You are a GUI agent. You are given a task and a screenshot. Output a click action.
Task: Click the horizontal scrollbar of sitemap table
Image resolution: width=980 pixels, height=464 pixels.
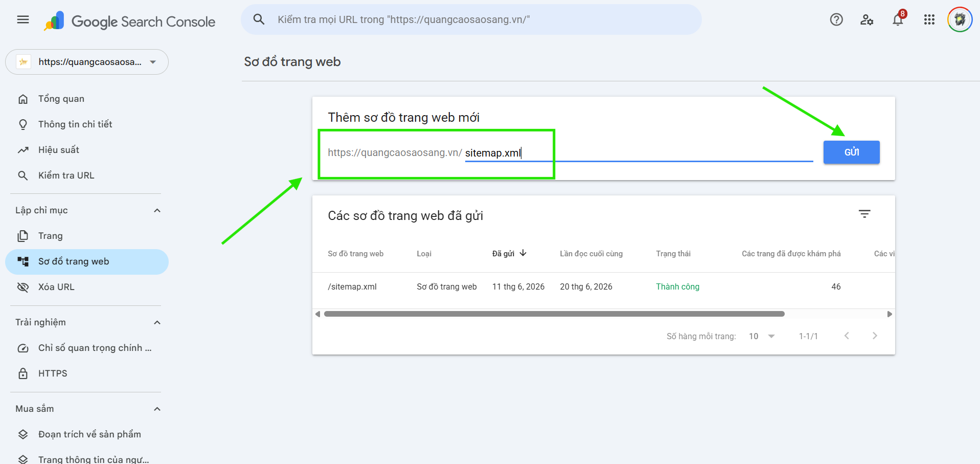coord(554,314)
